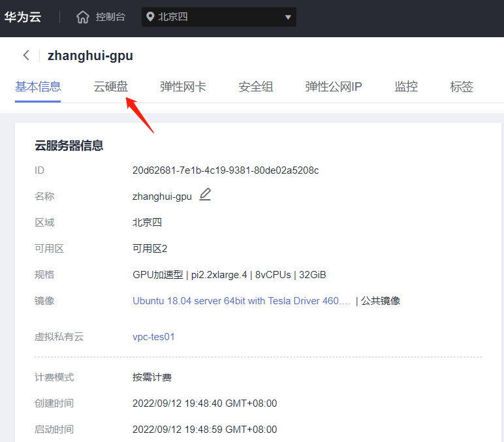Open the Ubuntu 18.04 server image link
Image resolution: width=504 pixels, height=442 pixels.
(x=242, y=301)
